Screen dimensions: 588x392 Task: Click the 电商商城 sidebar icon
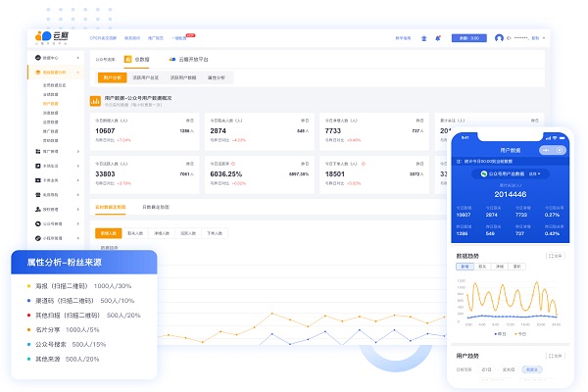coord(39,195)
